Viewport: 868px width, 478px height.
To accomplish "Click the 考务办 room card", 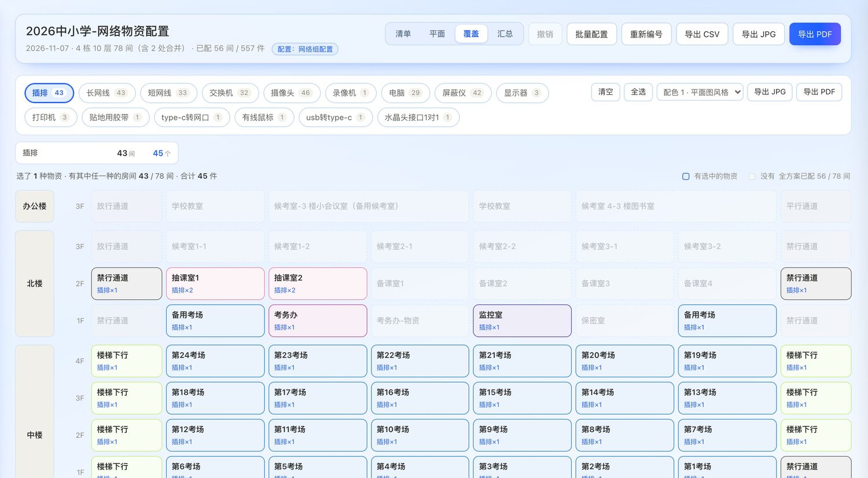I will point(318,321).
